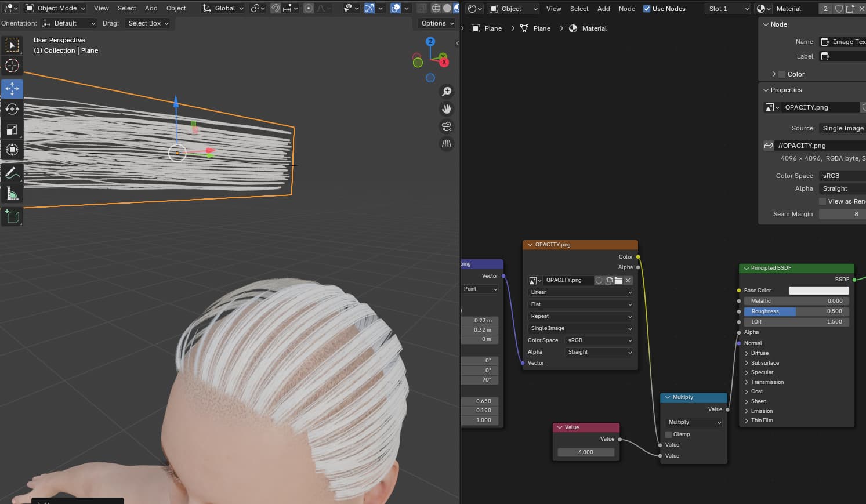Screen dimensions: 866x504
Task: Select the Annotate pencil tool
Action: pyautogui.click(x=12, y=173)
